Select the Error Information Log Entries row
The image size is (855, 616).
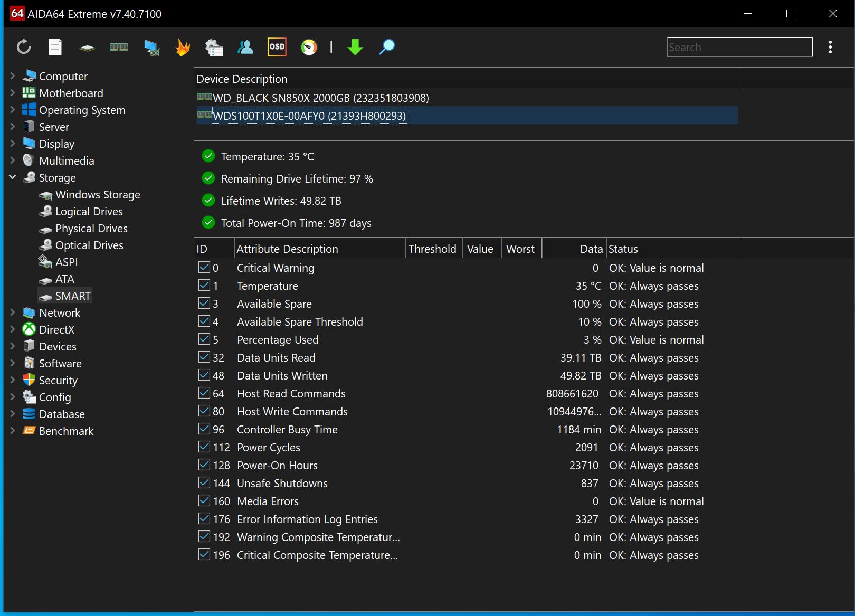point(467,519)
